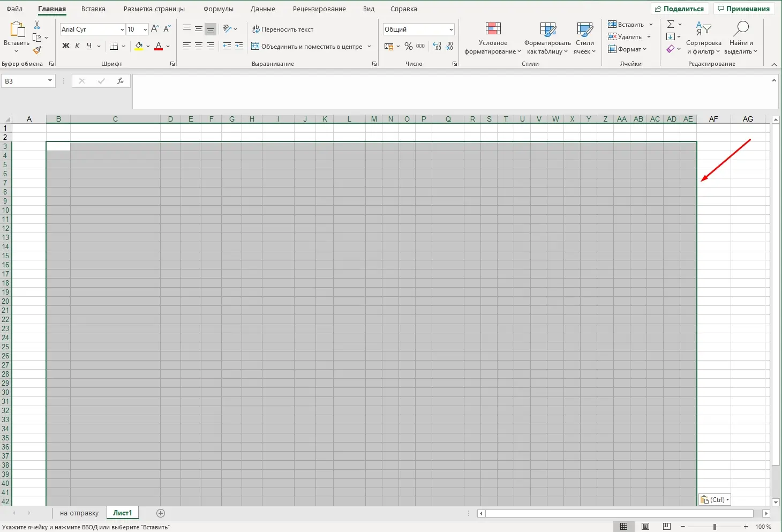
Task: Open Сортировка и фильтр menu
Action: pyautogui.click(x=703, y=38)
